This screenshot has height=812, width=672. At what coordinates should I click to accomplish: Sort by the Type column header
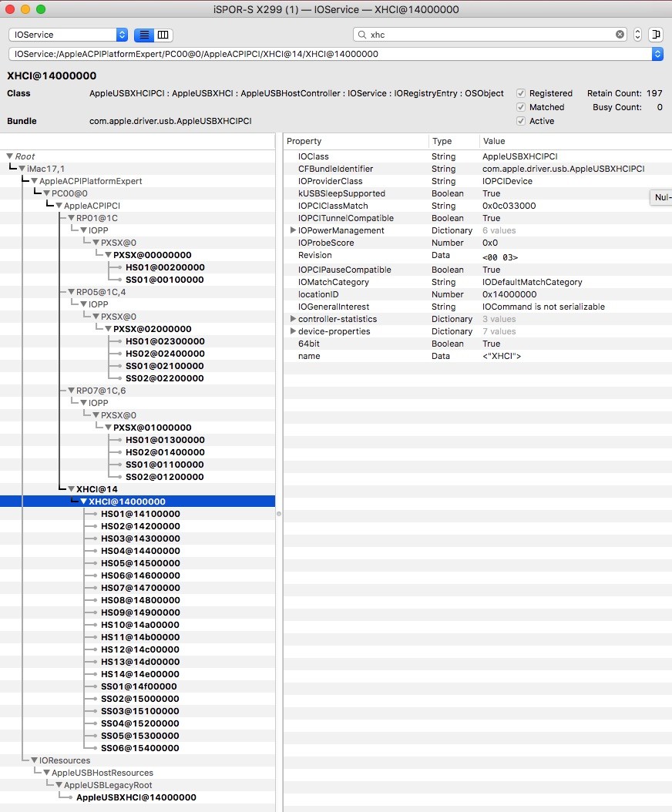(453, 141)
